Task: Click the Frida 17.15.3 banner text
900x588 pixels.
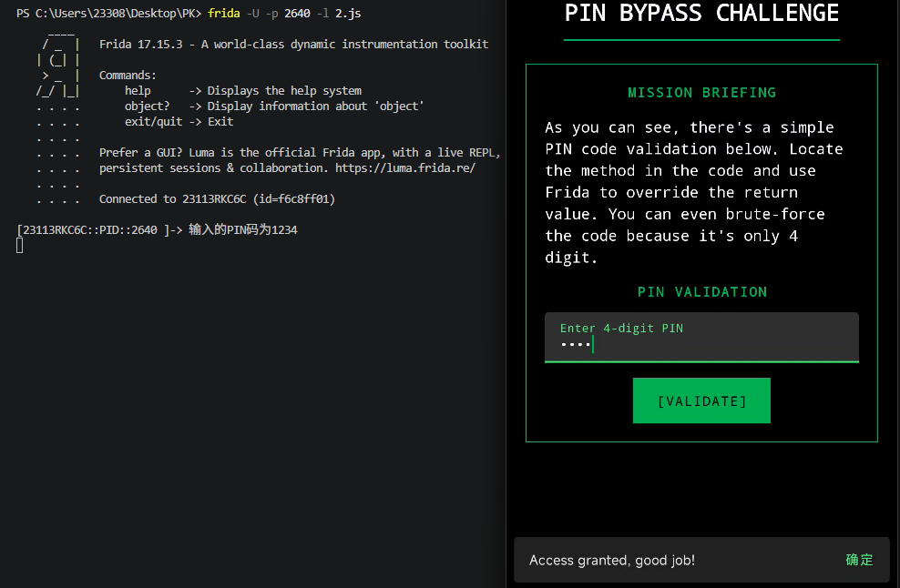Action: pos(294,45)
